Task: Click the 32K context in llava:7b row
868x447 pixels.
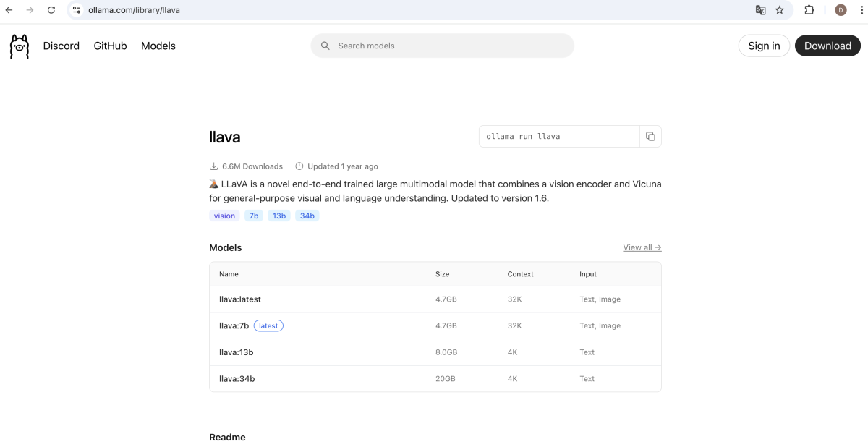Action: coord(514,325)
